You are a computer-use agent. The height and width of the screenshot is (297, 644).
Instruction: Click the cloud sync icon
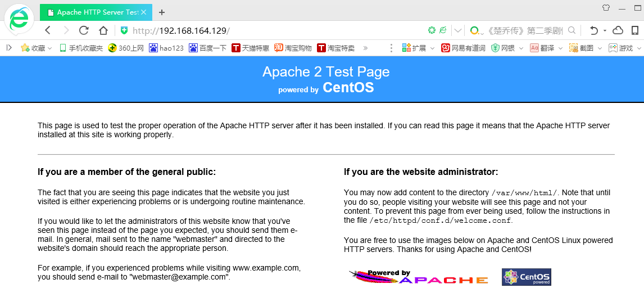pos(618,30)
